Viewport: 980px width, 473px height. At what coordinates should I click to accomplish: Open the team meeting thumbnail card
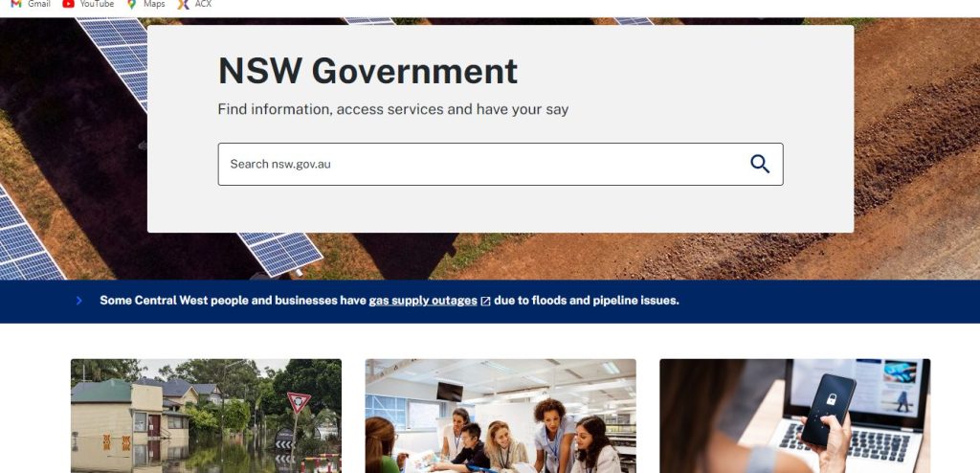[501, 417]
